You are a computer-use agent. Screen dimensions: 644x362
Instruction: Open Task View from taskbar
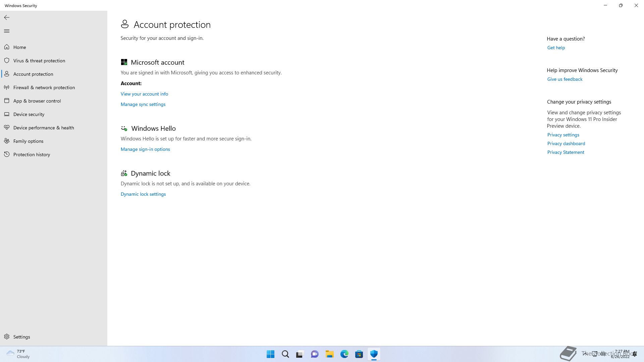(x=300, y=354)
